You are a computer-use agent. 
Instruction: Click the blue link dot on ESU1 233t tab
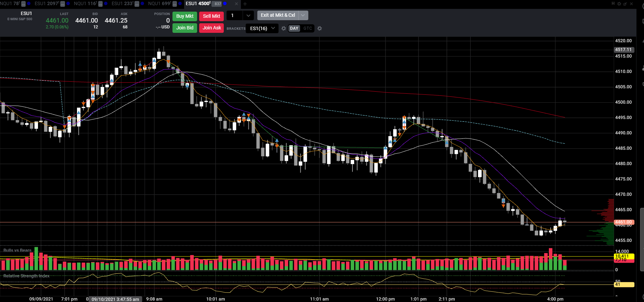point(142,4)
